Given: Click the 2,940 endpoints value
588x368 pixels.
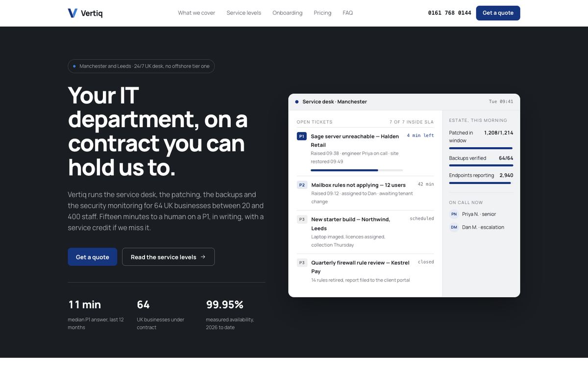Looking at the screenshot, I should (x=507, y=175).
